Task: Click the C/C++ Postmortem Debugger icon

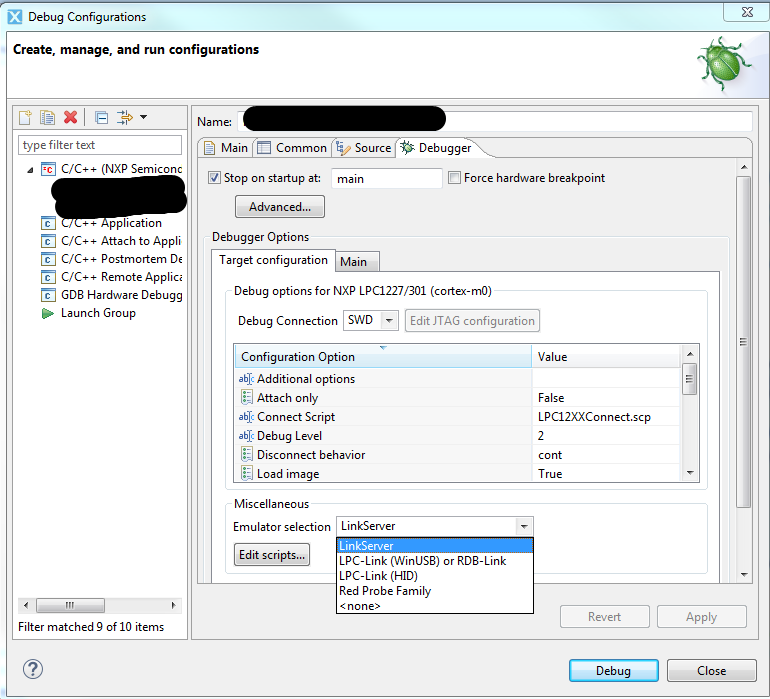Action: (48, 259)
